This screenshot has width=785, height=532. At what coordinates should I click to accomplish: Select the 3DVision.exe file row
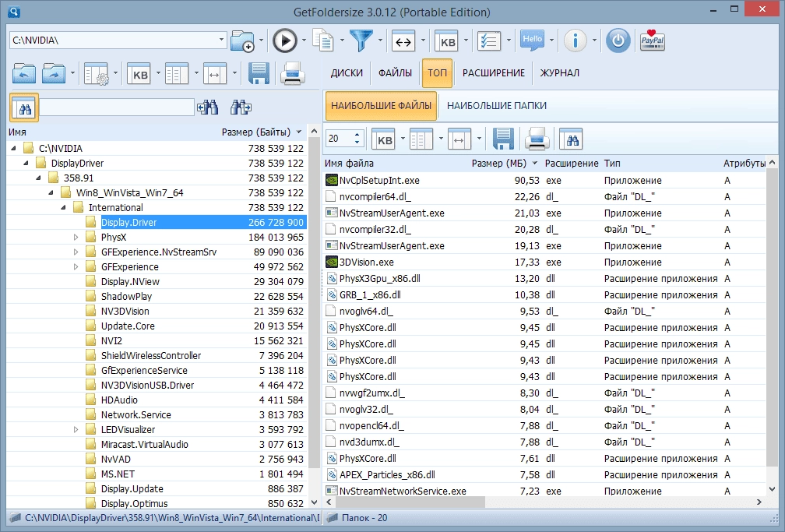tap(544, 262)
